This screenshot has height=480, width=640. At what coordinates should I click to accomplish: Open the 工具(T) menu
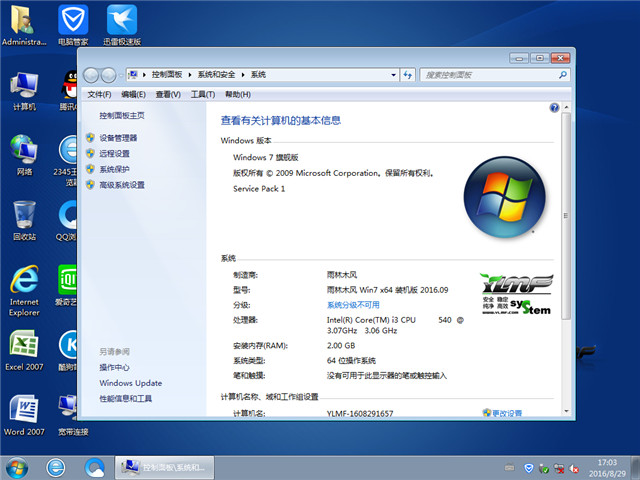202,94
